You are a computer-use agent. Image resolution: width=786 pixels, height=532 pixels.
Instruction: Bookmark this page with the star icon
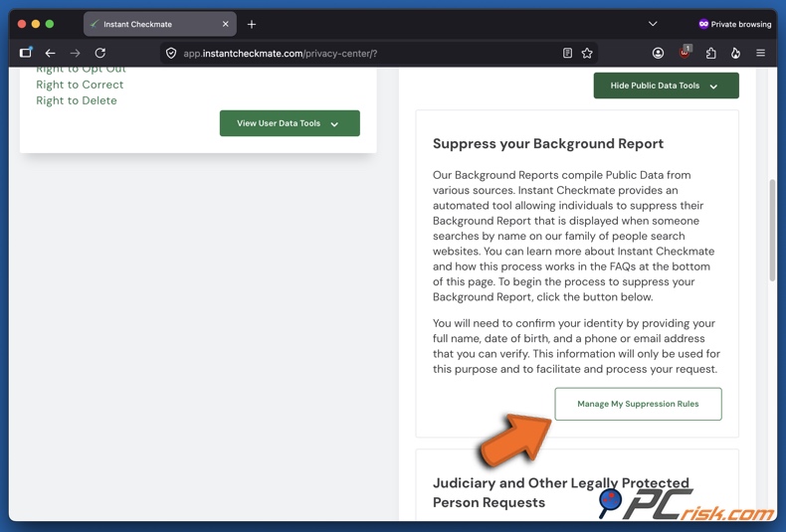click(587, 53)
